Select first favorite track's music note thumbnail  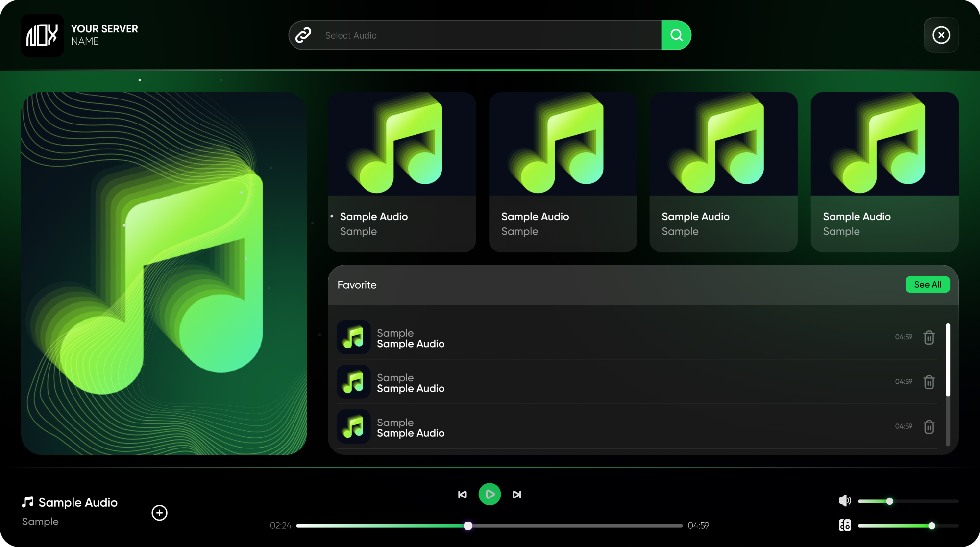(x=353, y=337)
